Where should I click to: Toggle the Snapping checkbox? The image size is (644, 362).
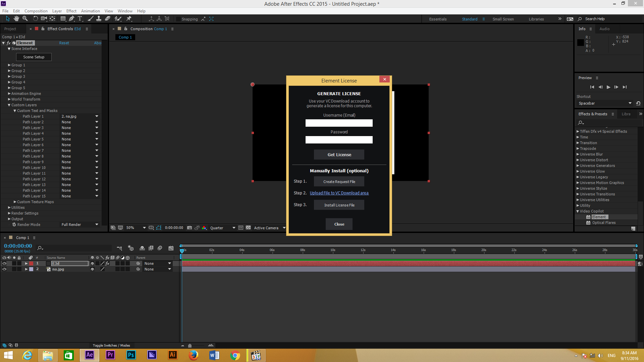coord(179,19)
